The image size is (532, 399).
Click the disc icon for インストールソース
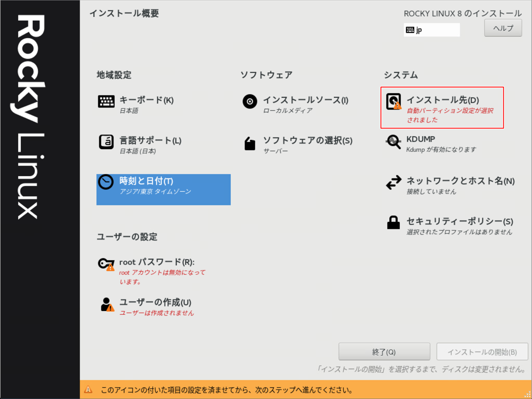249,101
